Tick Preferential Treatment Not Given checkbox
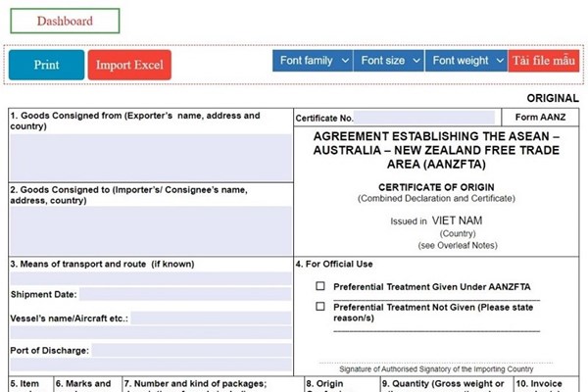 tap(320, 307)
